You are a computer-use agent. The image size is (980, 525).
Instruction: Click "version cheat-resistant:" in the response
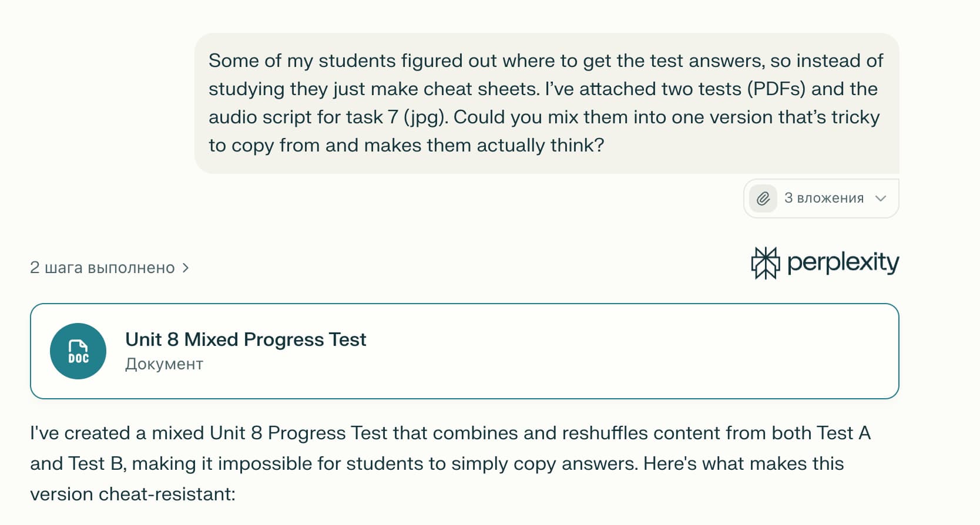[x=133, y=494]
